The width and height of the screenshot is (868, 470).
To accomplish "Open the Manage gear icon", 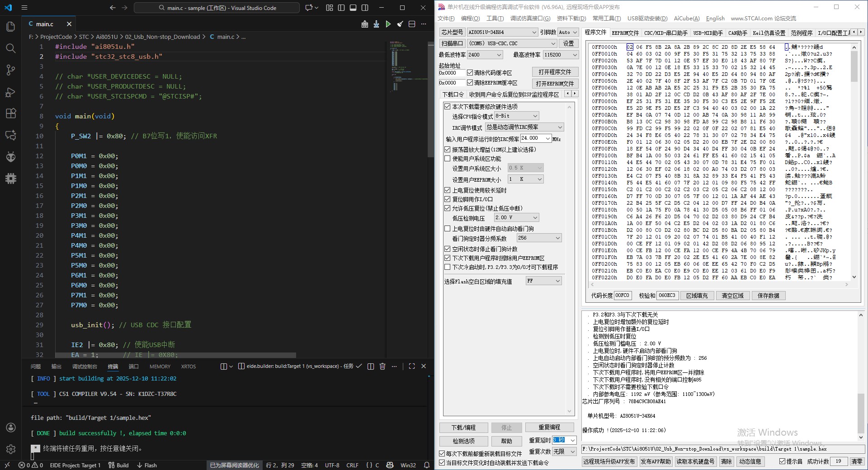I will tap(11, 449).
